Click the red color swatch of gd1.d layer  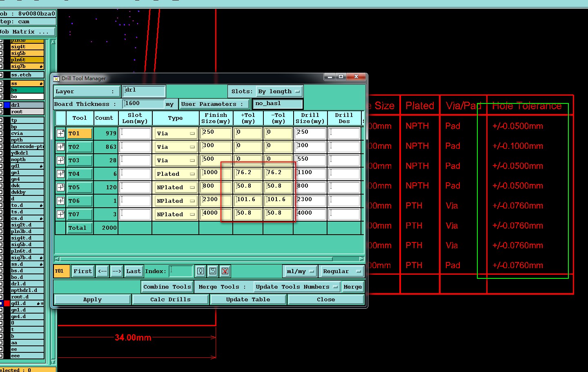click(x=7, y=303)
